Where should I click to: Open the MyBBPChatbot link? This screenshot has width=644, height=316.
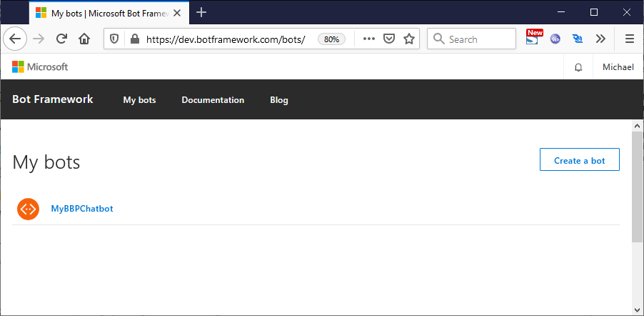81,209
